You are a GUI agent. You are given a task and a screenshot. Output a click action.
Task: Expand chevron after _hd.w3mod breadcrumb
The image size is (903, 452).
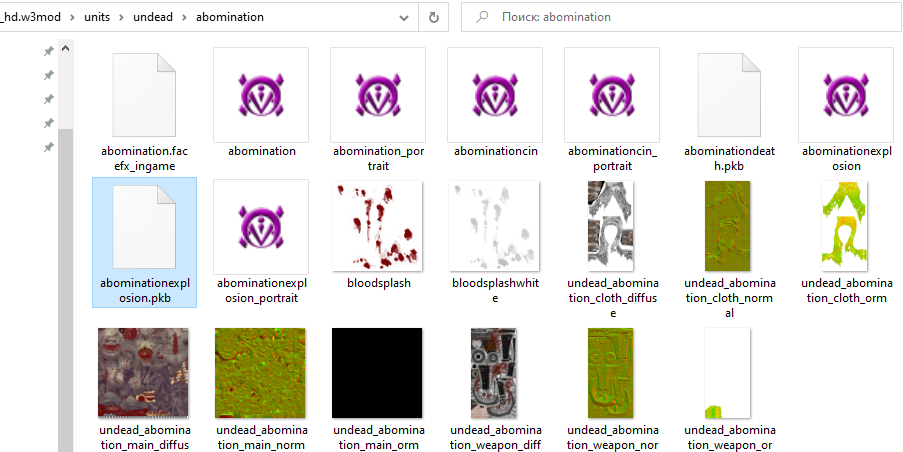(73, 17)
